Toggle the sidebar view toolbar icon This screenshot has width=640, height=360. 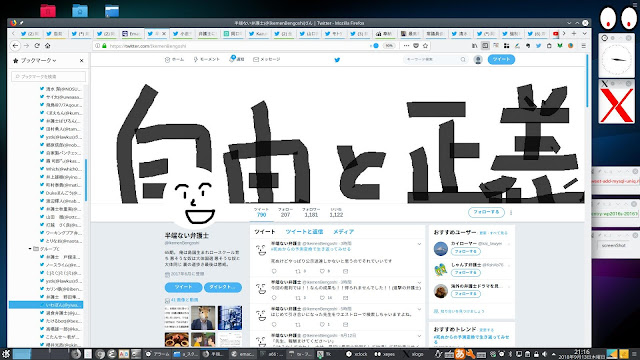[485, 46]
